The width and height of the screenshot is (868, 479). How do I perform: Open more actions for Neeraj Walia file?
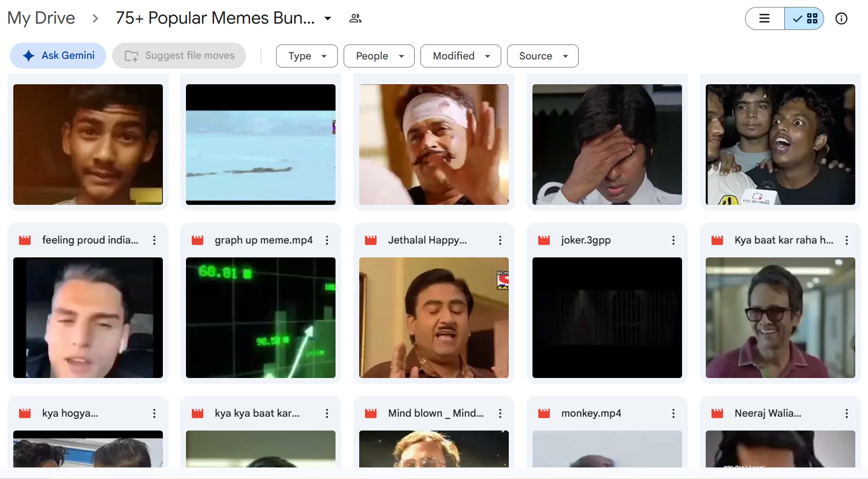coord(847,413)
